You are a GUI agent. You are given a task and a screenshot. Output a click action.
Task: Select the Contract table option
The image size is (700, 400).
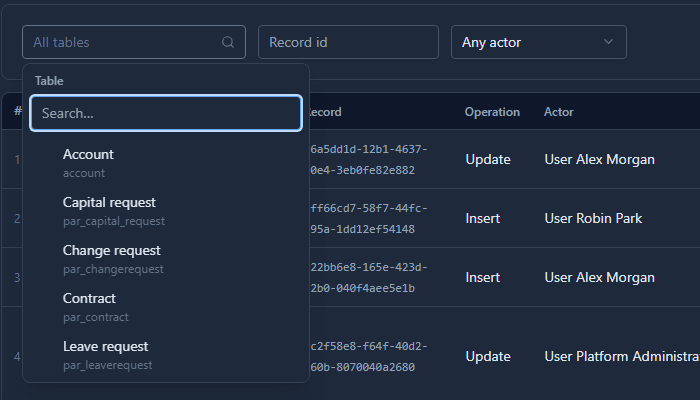click(x=166, y=307)
